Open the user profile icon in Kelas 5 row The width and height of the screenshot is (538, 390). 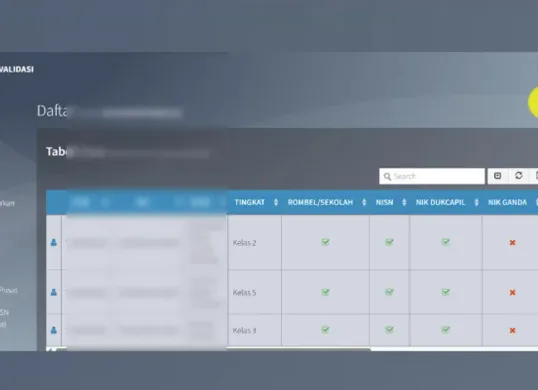point(54,292)
